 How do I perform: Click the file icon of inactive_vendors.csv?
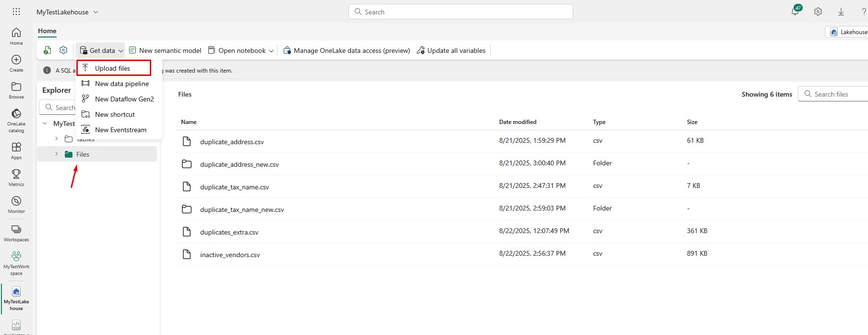(187, 254)
